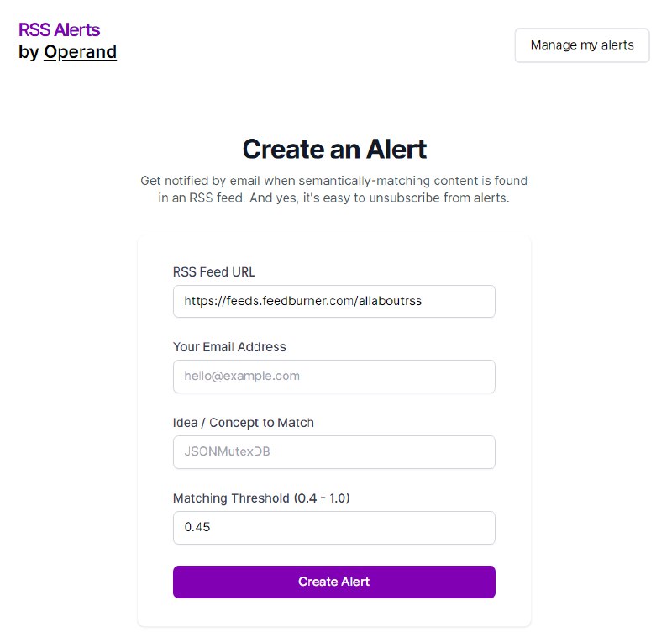The image size is (672, 643).
Task: Click the Idea / Concept to Match field
Action: click(x=333, y=452)
